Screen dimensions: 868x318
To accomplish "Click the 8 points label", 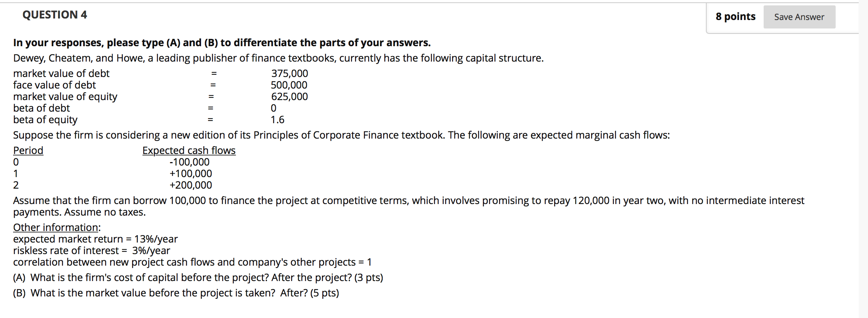I will (736, 17).
